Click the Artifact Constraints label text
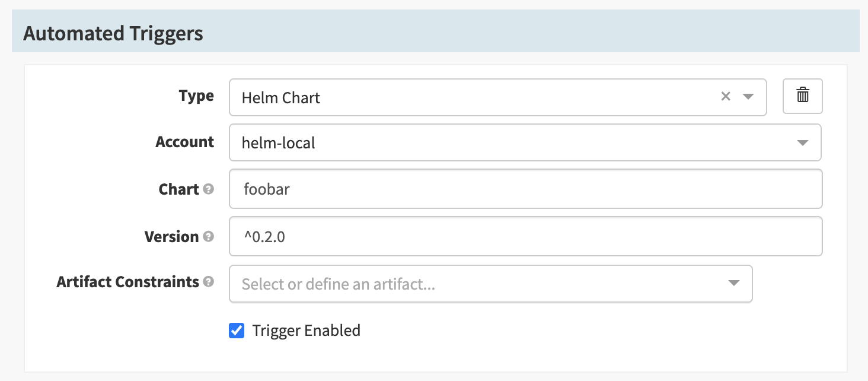This screenshot has width=868, height=381. click(x=127, y=282)
